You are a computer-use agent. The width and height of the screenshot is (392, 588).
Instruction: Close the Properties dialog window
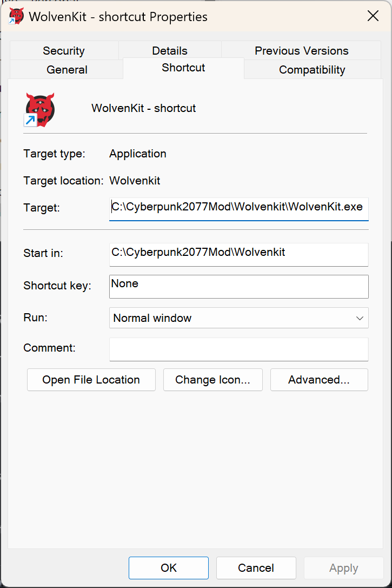pyautogui.click(x=373, y=16)
